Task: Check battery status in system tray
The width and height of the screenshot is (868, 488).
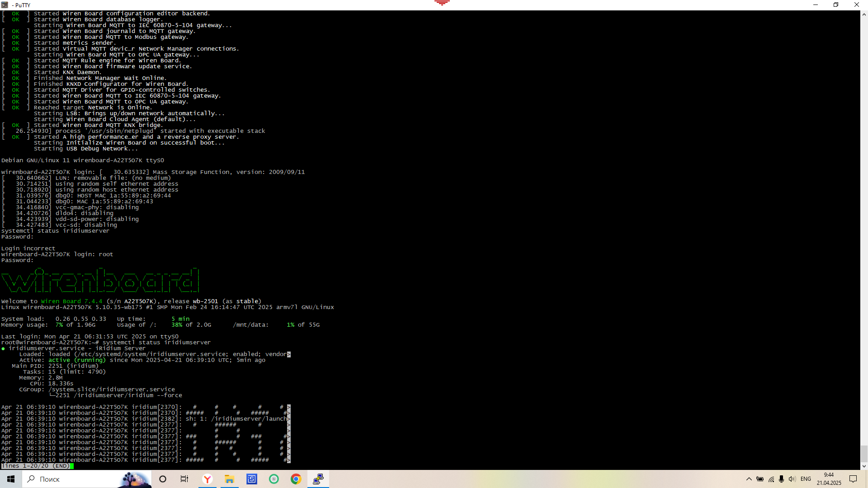Action: (x=760, y=479)
